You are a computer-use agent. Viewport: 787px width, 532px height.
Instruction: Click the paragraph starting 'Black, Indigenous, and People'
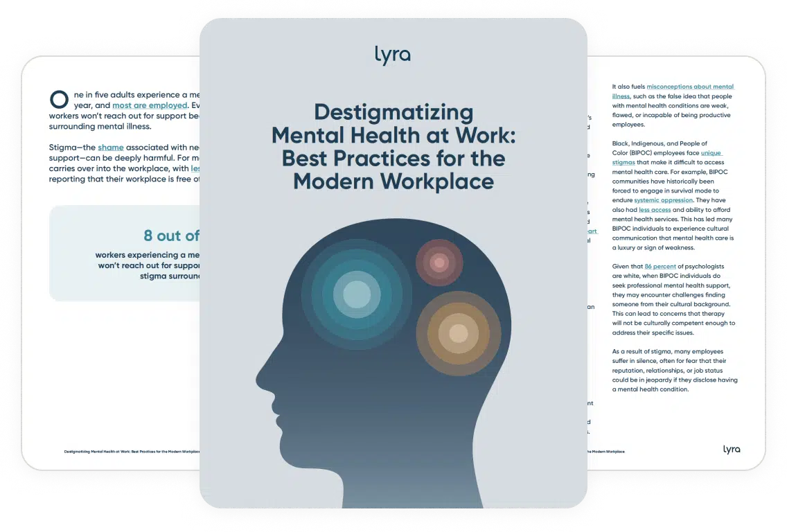pyautogui.click(x=673, y=196)
